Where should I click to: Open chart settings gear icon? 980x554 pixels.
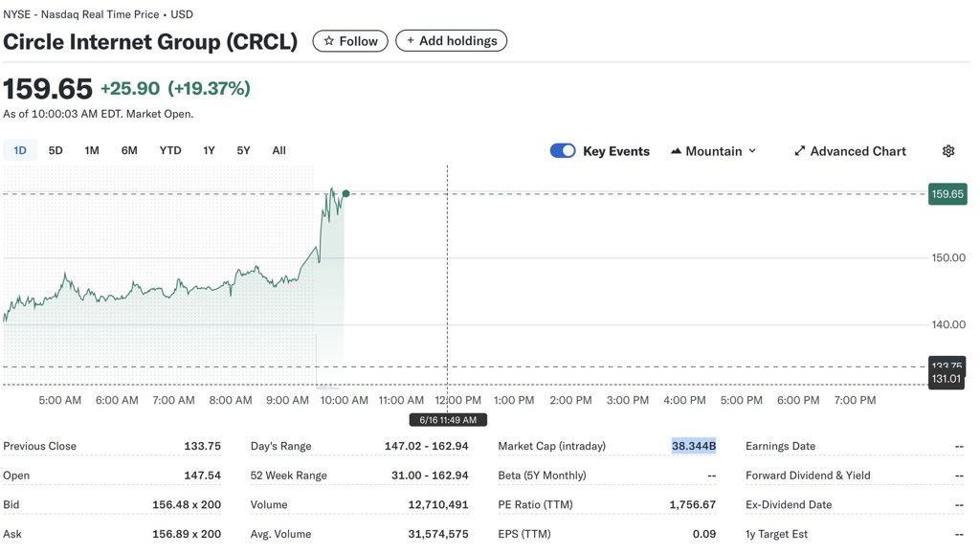click(948, 151)
